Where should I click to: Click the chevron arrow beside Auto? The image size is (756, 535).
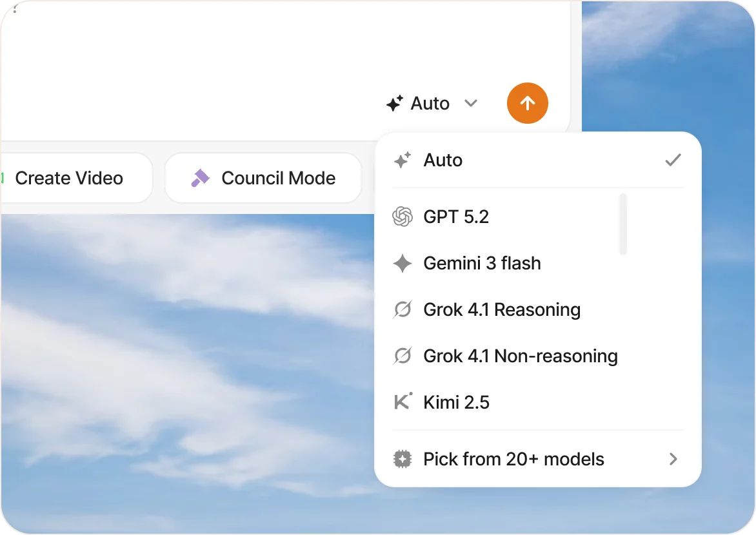click(x=471, y=103)
